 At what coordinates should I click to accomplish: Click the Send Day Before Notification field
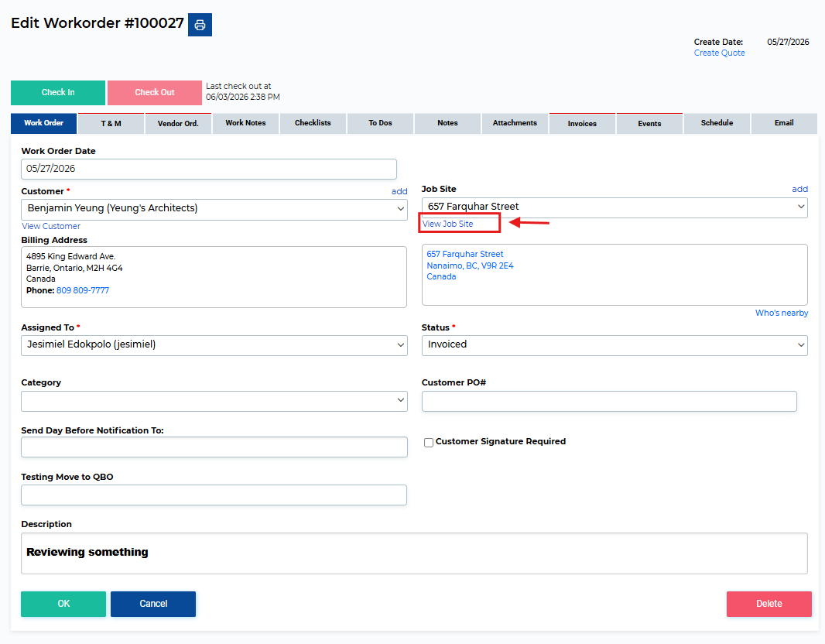tap(214, 447)
